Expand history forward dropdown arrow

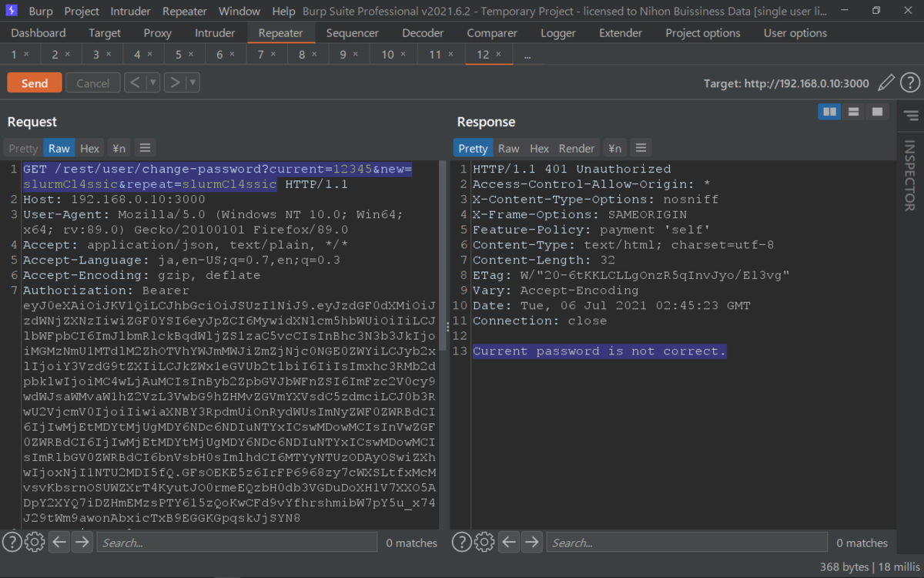(x=192, y=82)
